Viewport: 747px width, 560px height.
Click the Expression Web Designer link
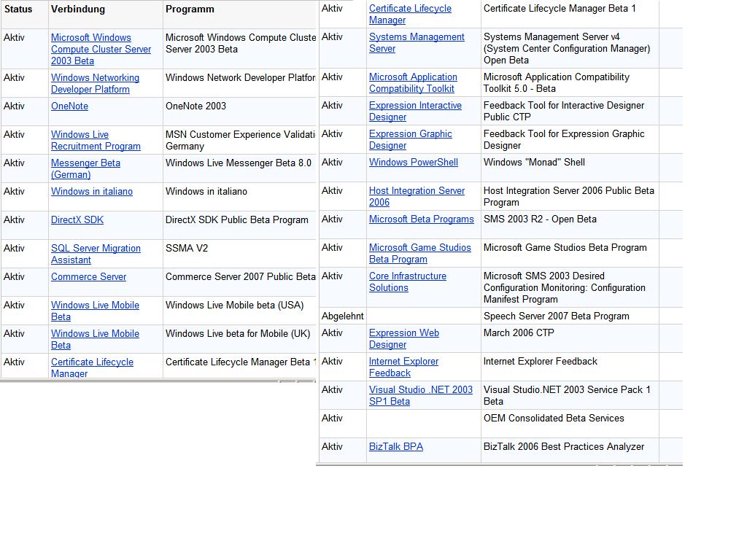click(404, 339)
